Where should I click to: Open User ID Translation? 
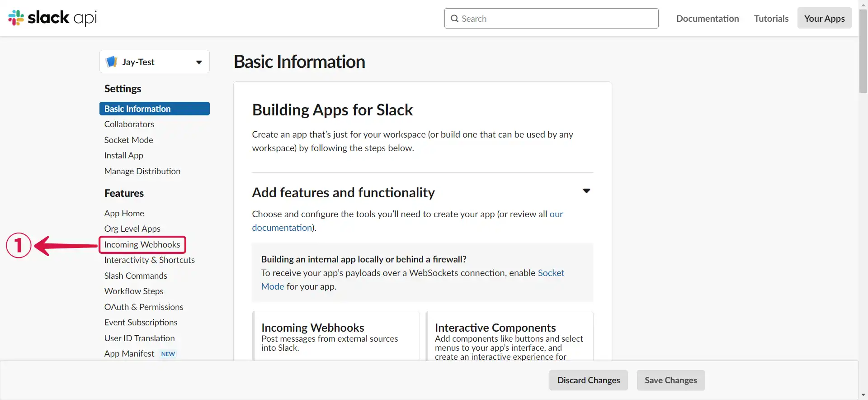pos(140,338)
